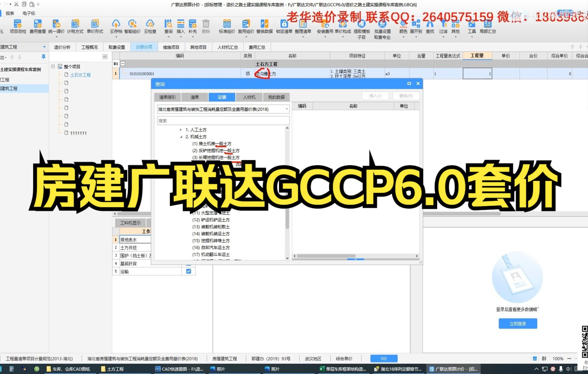Click the 工程量 cell with value 1

click(x=477, y=74)
